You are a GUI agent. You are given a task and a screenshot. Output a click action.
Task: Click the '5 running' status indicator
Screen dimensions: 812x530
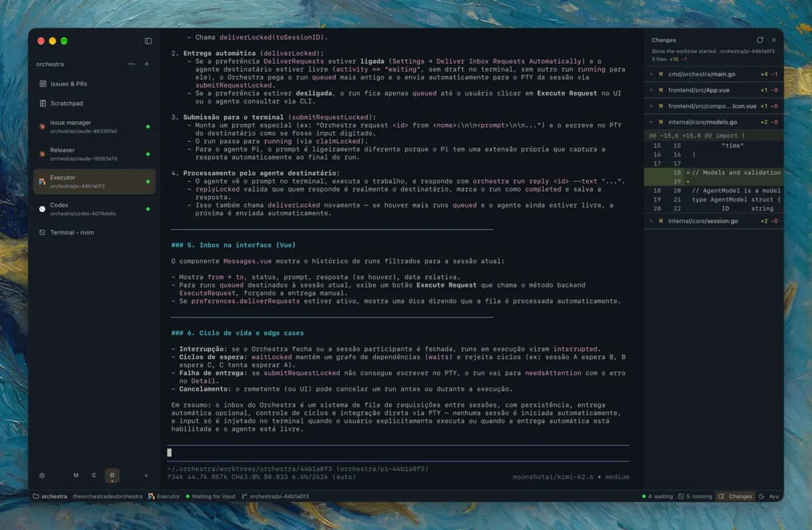click(x=695, y=496)
